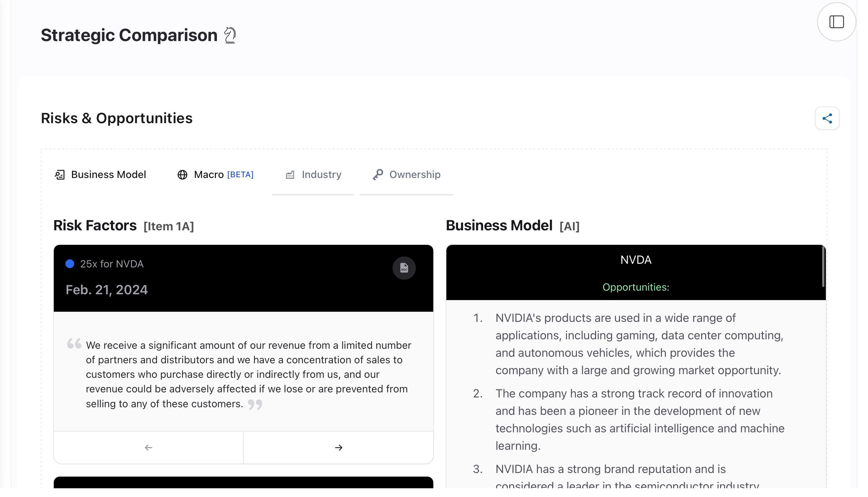
Task: Open the source document icon on NVDA card
Action: click(404, 268)
